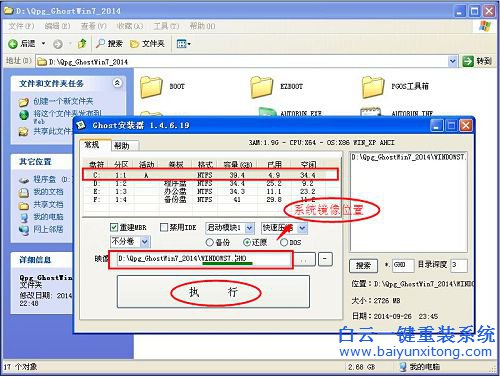
Task: Open the Views icon dropdown
Action: click(183, 44)
